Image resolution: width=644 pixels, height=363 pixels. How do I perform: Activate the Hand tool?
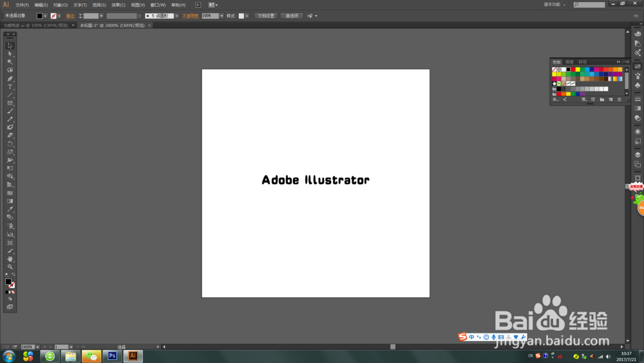[x=10, y=259]
